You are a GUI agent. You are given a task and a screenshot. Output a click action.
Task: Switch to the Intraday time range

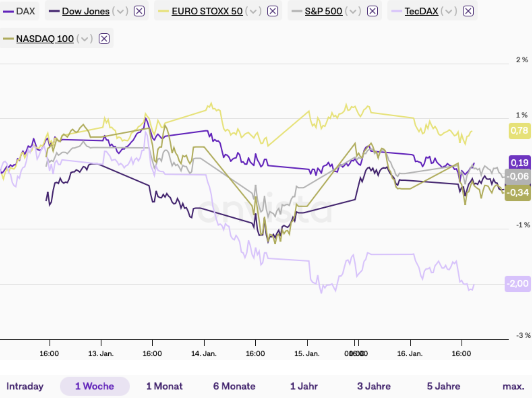click(x=25, y=386)
